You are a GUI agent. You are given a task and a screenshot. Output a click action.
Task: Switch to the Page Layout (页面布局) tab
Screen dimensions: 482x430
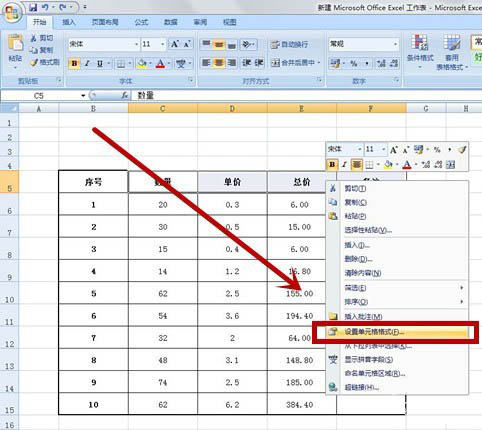[x=105, y=22]
